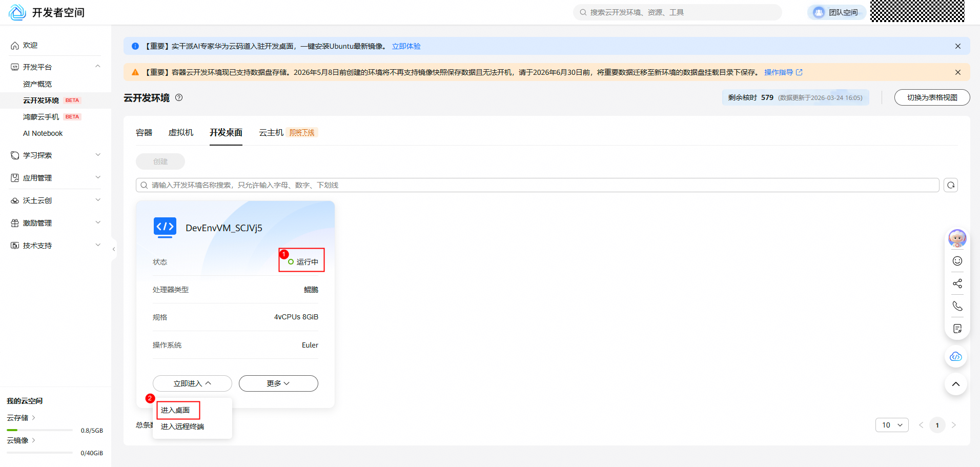The width and height of the screenshot is (980, 467).
Task: Collapse the sidebar using the edge handle
Action: pos(114,249)
